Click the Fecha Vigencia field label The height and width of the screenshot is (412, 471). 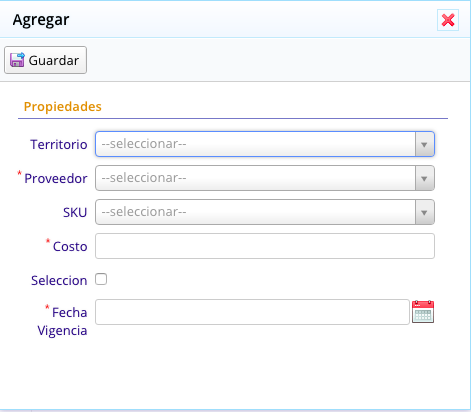tap(62, 322)
